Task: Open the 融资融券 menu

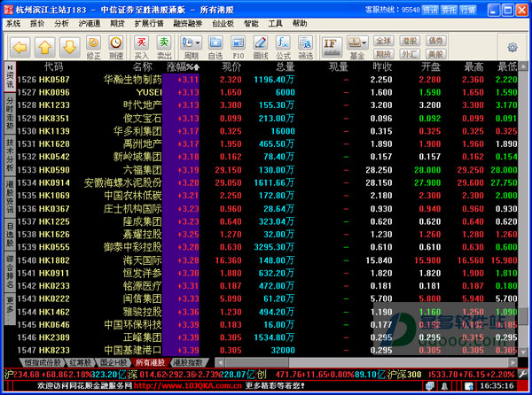Action: click(x=188, y=23)
